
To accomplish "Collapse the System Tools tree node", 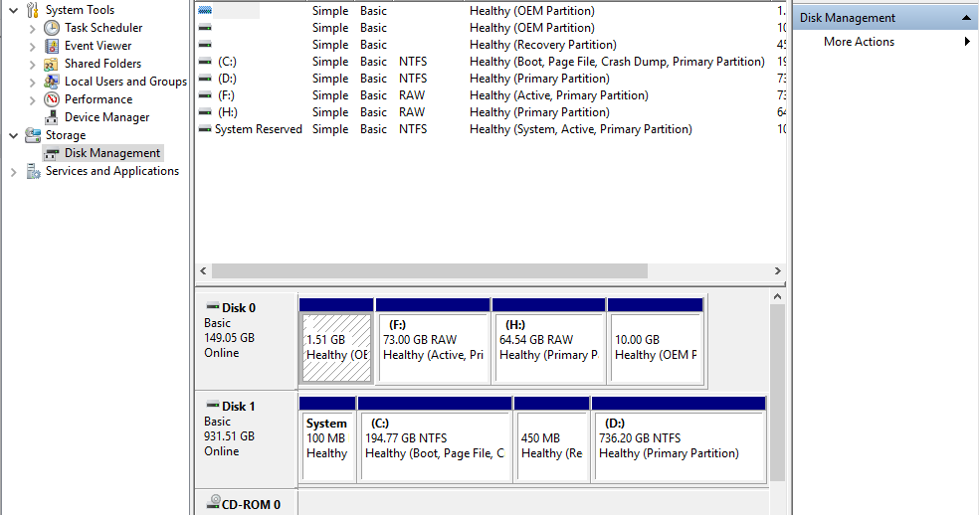I will [13, 10].
